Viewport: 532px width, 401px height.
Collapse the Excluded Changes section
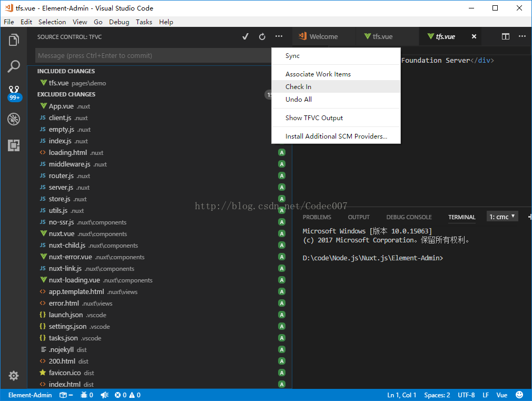(66, 94)
